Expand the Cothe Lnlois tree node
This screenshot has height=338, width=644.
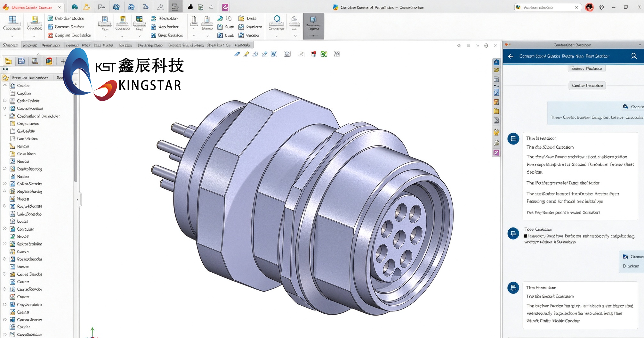[x=5, y=100]
